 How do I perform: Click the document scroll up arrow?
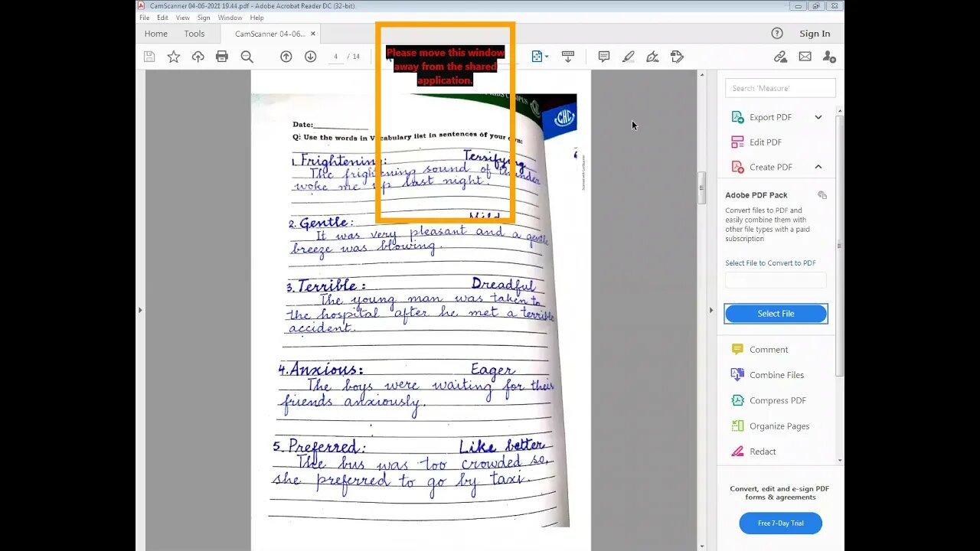701,76
